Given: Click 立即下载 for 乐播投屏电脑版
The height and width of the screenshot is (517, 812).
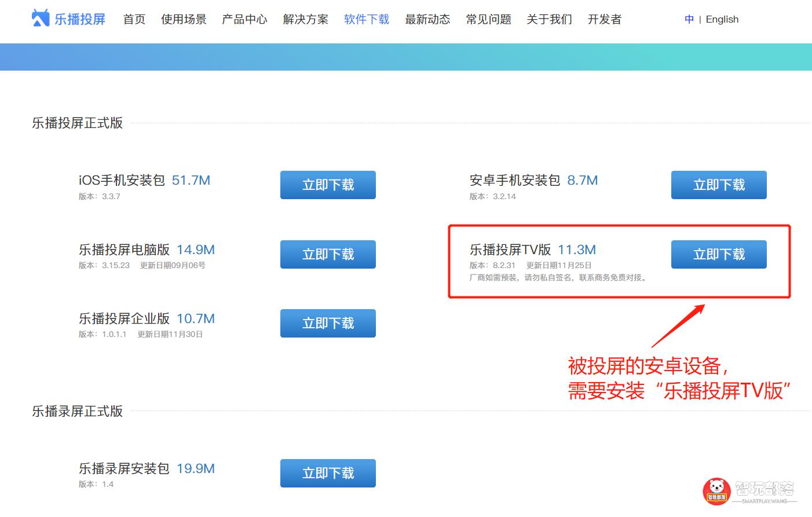Looking at the screenshot, I should (328, 254).
